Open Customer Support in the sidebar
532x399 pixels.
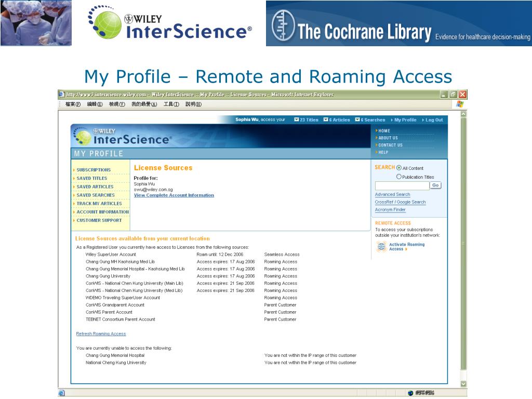pyautogui.click(x=99, y=220)
